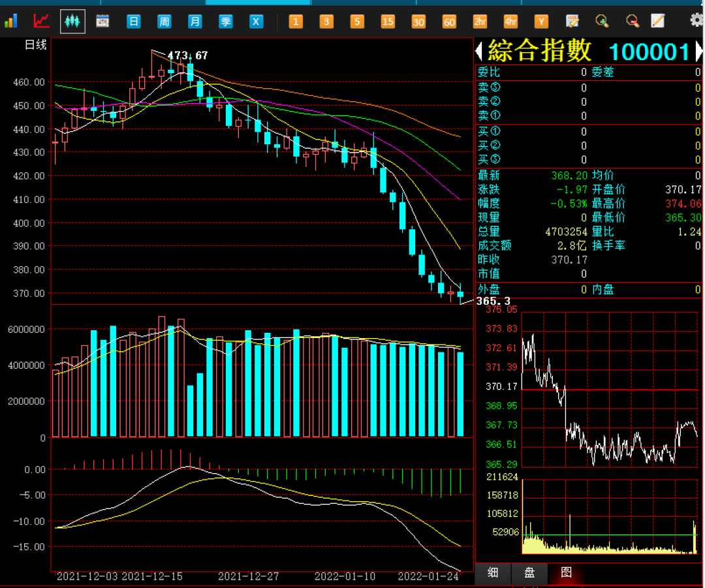Click the 幅度 percent value -0.53%
The image size is (705, 588).
(x=569, y=204)
